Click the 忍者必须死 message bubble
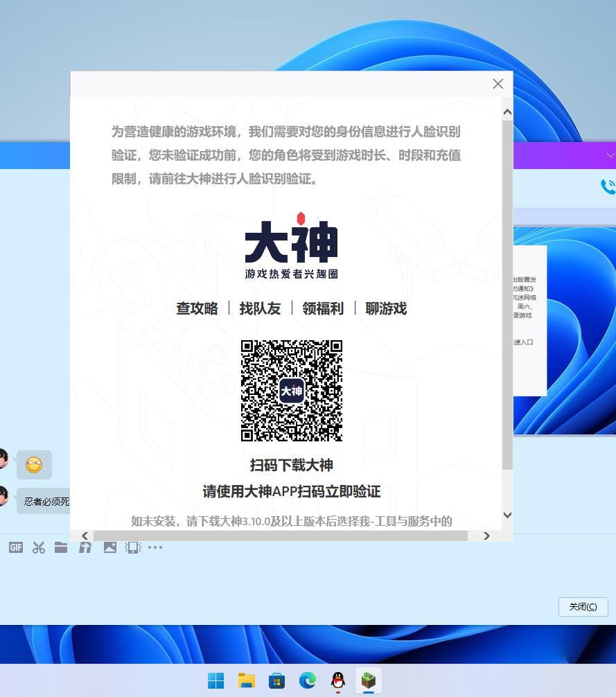Image resolution: width=616 pixels, height=697 pixels. pos(44,502)
